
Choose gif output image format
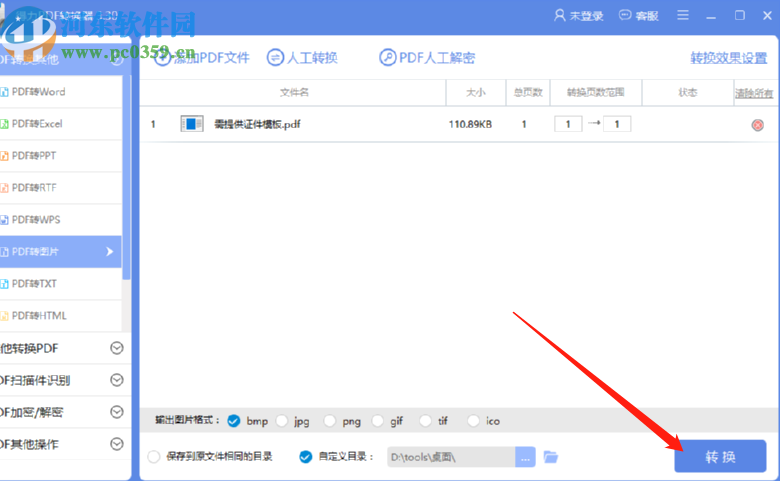[x=378, y=421]
